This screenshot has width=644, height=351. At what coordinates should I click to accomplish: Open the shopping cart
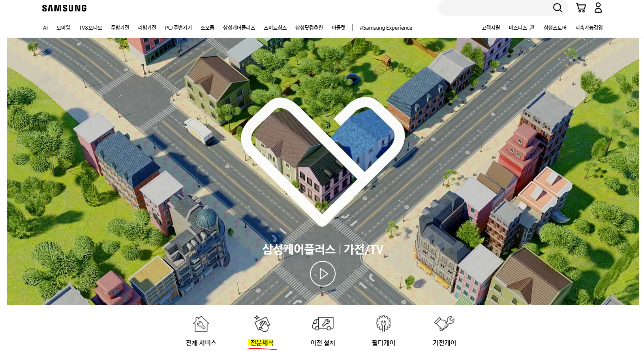[x=580, y=8]
